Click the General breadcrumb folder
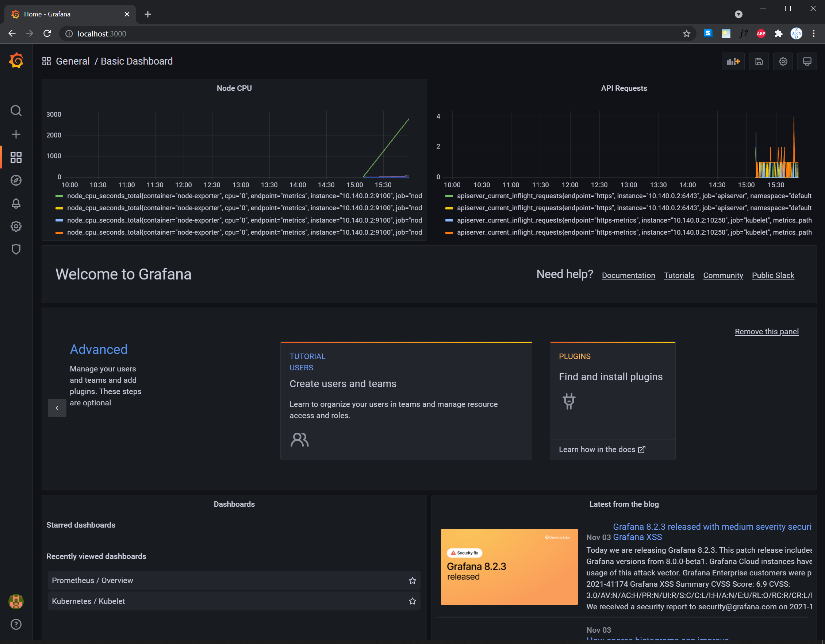 point(73,61)
